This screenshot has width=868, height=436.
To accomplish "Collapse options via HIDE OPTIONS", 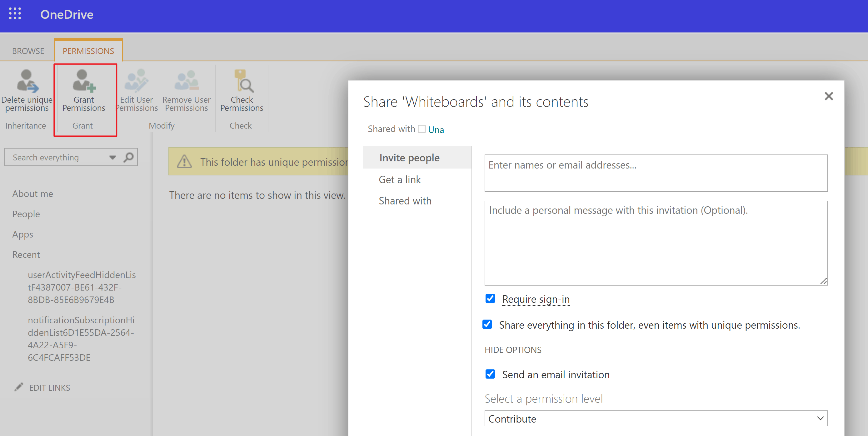I will tap(513, 350).
